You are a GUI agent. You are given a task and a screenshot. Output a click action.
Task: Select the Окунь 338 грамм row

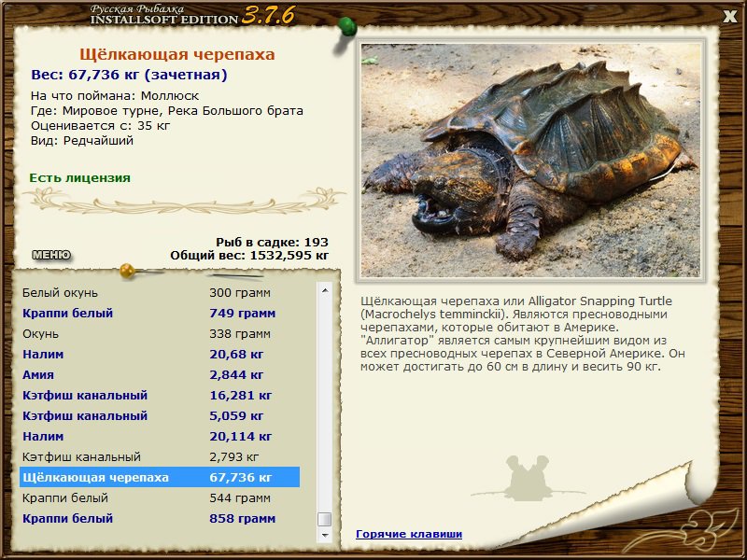[x=160, y=333]
